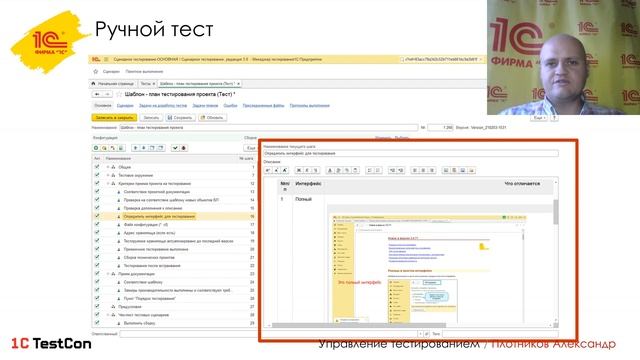Decrease indent in description editor
The image size is (640, 360).
(x=392, y=170)
